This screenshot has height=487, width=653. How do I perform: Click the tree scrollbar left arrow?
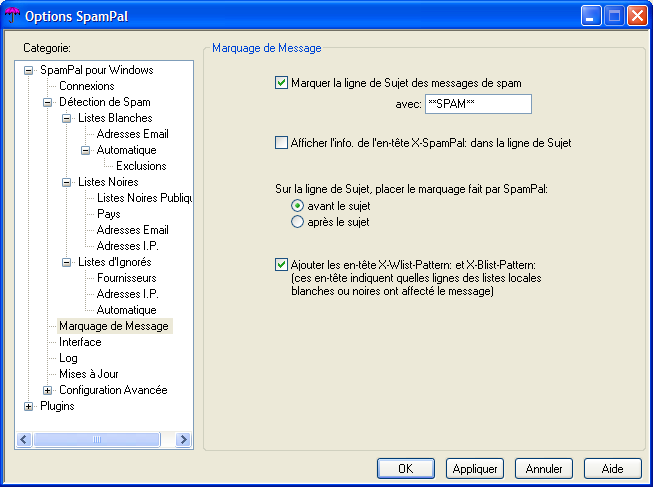(24, 440)
